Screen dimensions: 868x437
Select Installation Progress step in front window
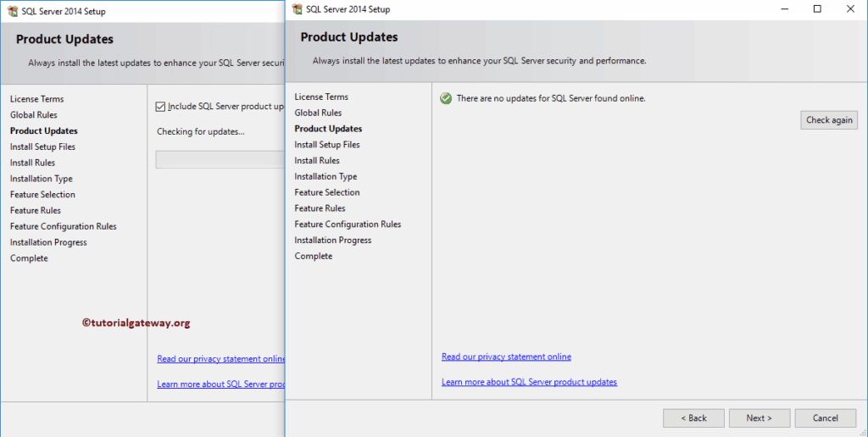click(332, 241)
